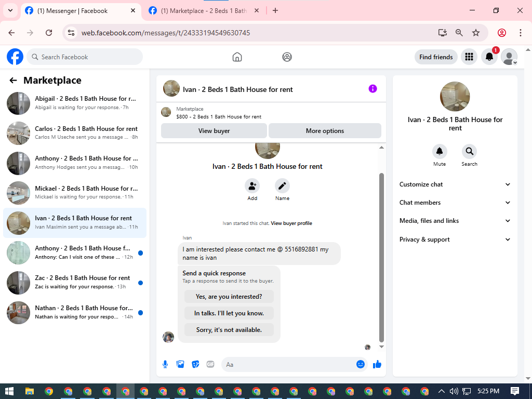Choose a GIF icon in composer
The width and height of the screenshot is (532, 399).
click(210, 364)
